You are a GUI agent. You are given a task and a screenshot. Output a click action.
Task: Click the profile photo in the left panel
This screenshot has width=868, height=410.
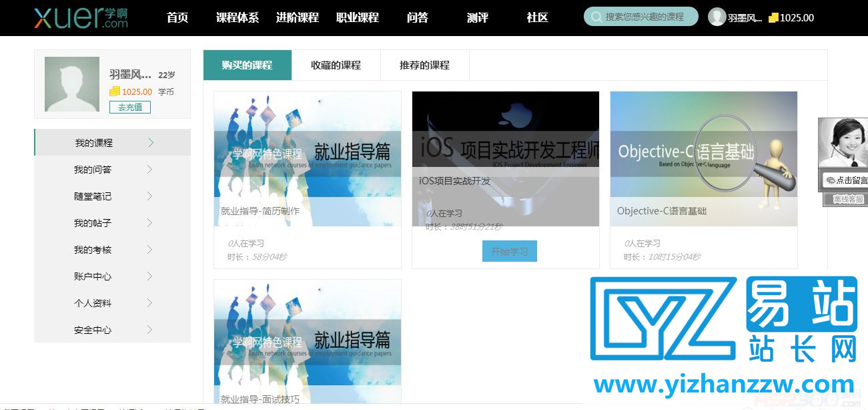[71, 84]
